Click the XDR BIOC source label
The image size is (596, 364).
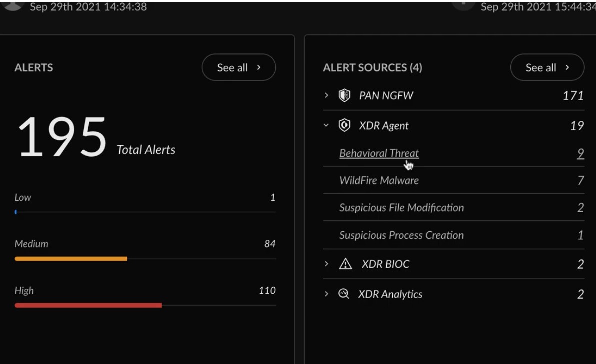click(385, 264)
